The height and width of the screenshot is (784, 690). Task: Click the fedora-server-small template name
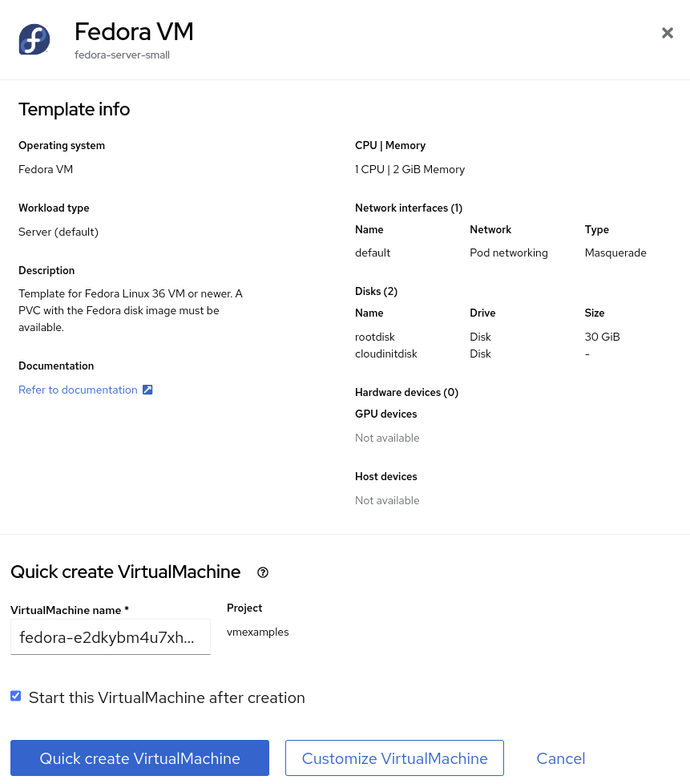[122, 55]
